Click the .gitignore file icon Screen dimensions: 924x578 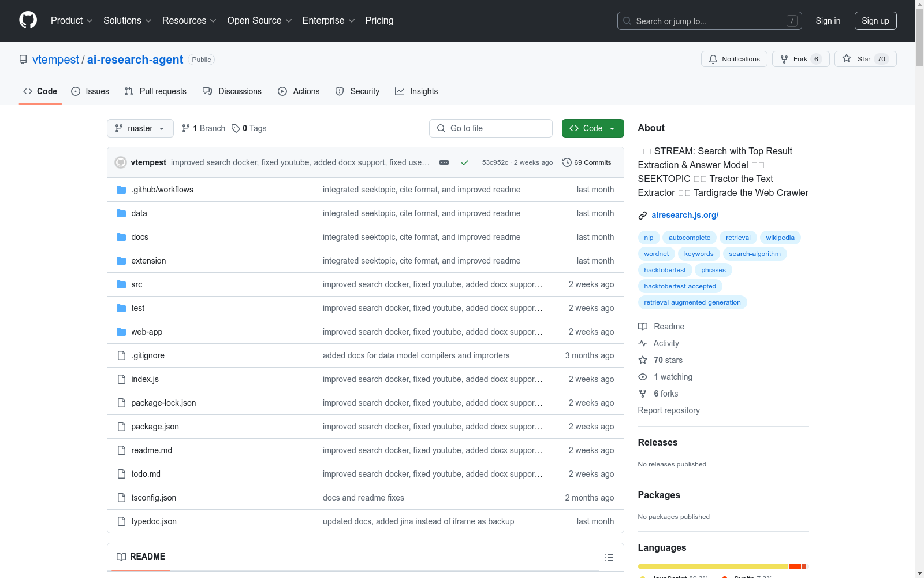pyautogui.click(x=121, y=355)
